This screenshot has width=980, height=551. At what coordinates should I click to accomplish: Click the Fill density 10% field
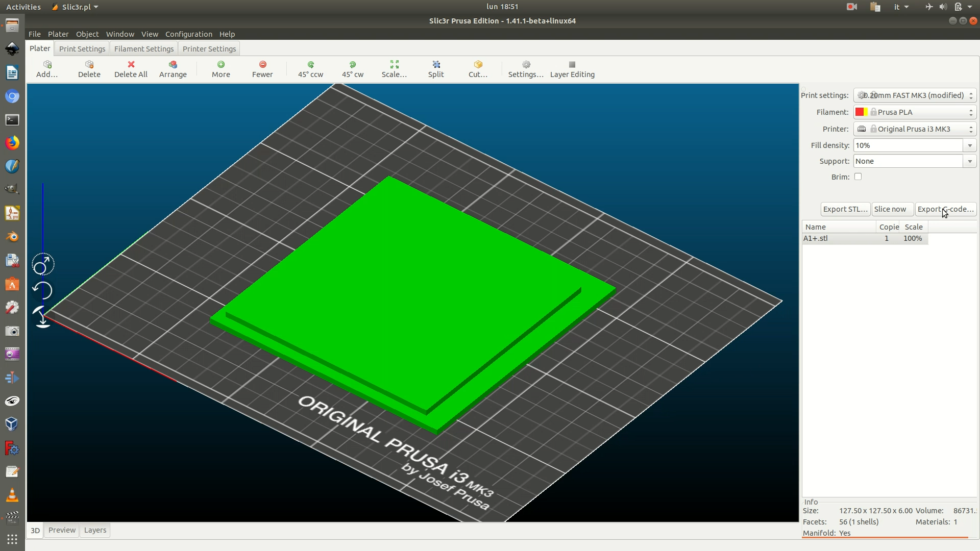[x=909, y=145]
